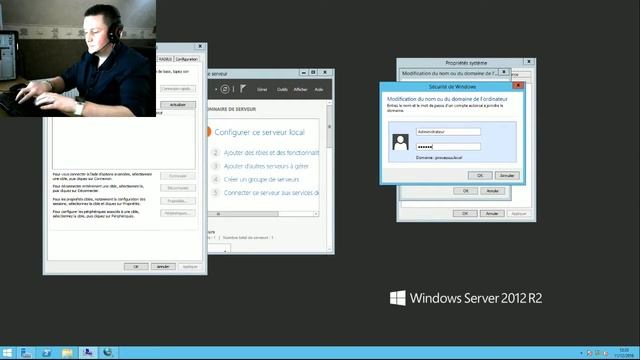Open File Explorer from the taskbar
Screen dimensions: 640x360
pyautogui.click(x=67, y=353)
